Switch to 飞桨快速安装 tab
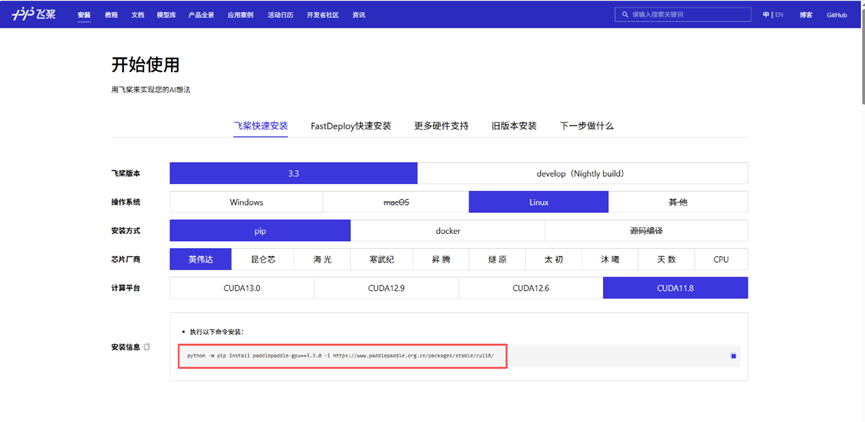Screen dimensions: 865x422 click(x=260, y=126)
